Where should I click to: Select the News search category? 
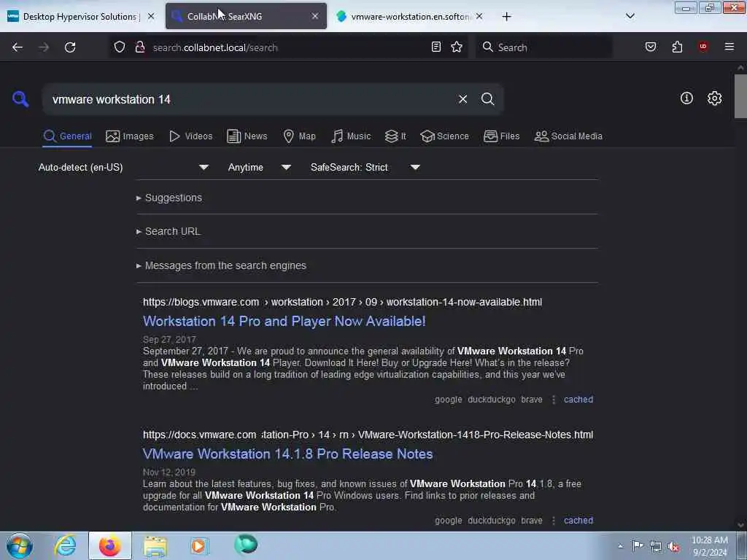click(x=247, y=136)
